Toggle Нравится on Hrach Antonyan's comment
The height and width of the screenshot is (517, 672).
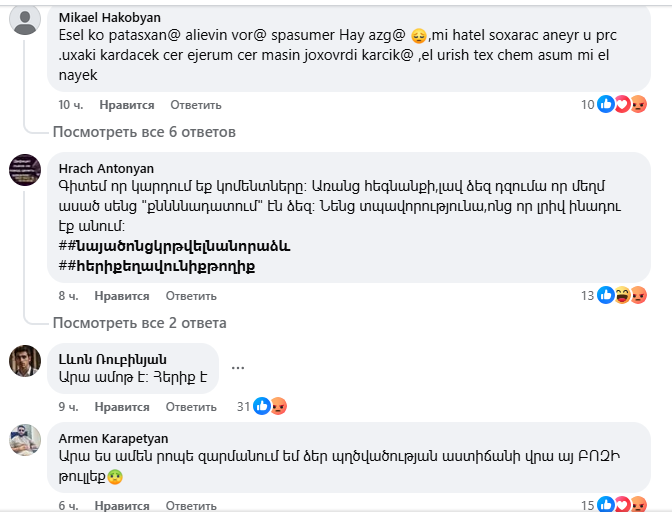(x=124, y=296)
